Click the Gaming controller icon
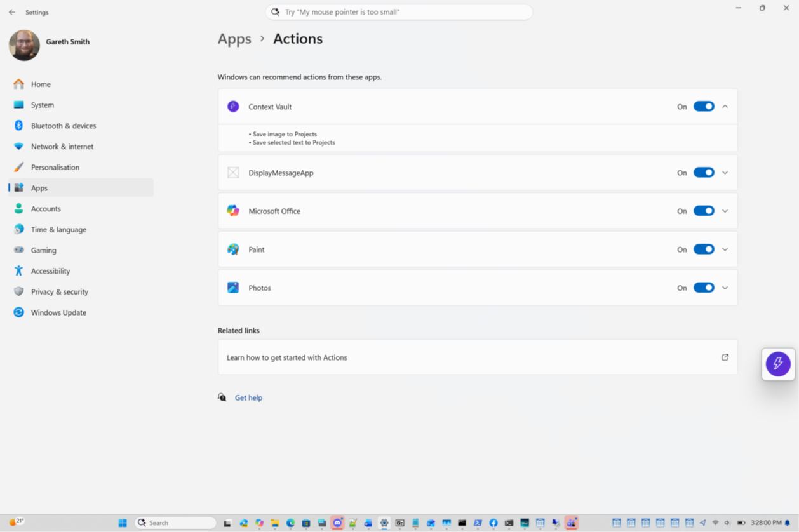Screen dimensions: 799x532 [x=18, y=250]
